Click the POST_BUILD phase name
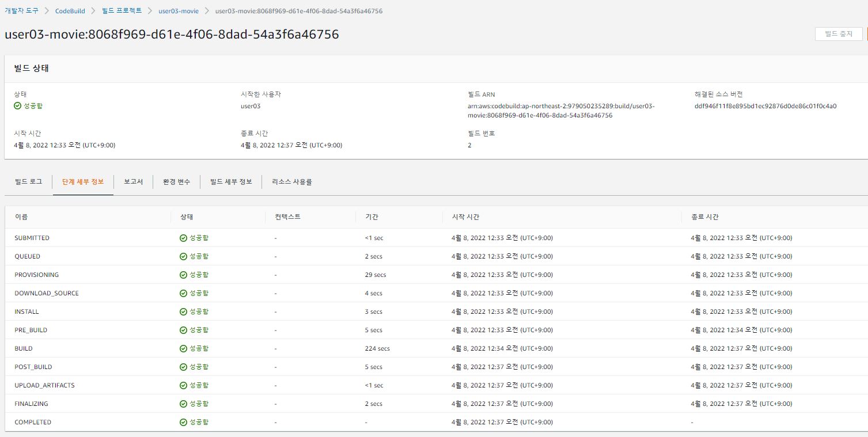Image resolution: width=868 pixels, height=437 pixels. [x=33, y=367]
